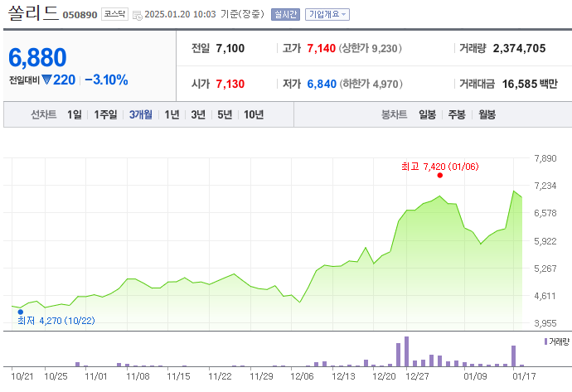The height and width of the screenshot is (392, 572).
Task: Click the lower limit text 하한가 4,970
Action: [x=371, y=84]
